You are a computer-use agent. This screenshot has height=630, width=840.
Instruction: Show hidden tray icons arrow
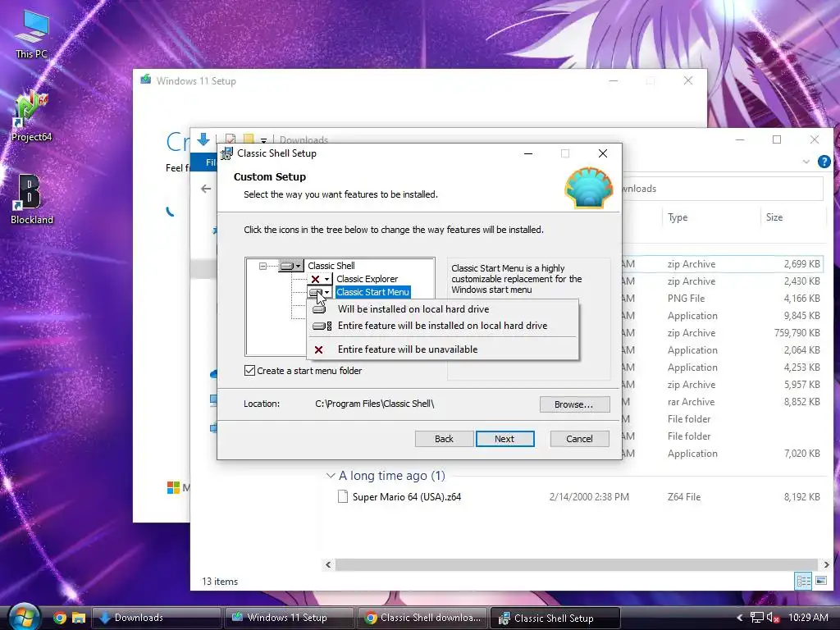point(740,618)
